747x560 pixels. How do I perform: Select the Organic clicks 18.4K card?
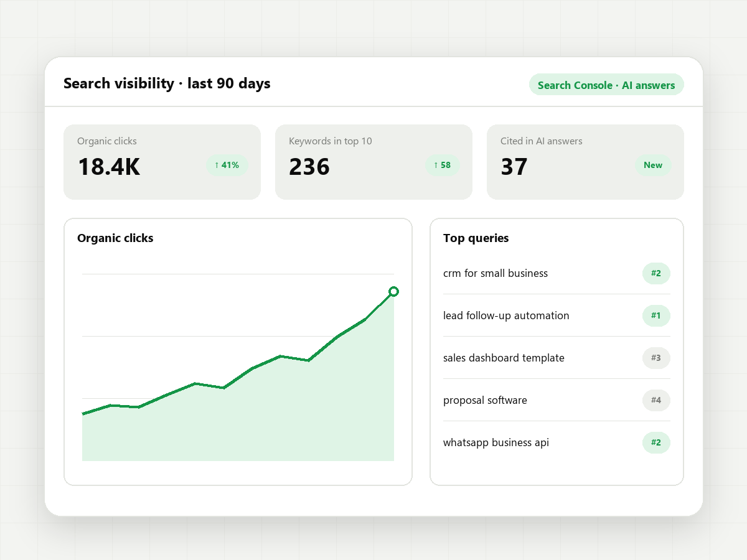click(x=162, y=162)
